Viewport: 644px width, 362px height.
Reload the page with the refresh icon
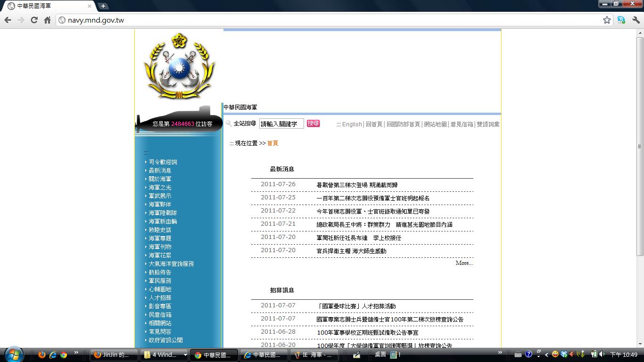point(34,20)
